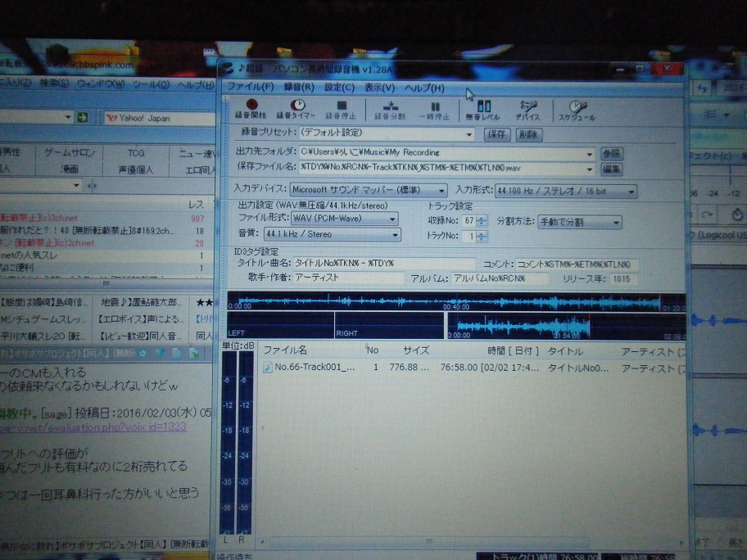Expand the 録音プリセット preset dropdown
747x560 pixels.
(x=469, y=133)
